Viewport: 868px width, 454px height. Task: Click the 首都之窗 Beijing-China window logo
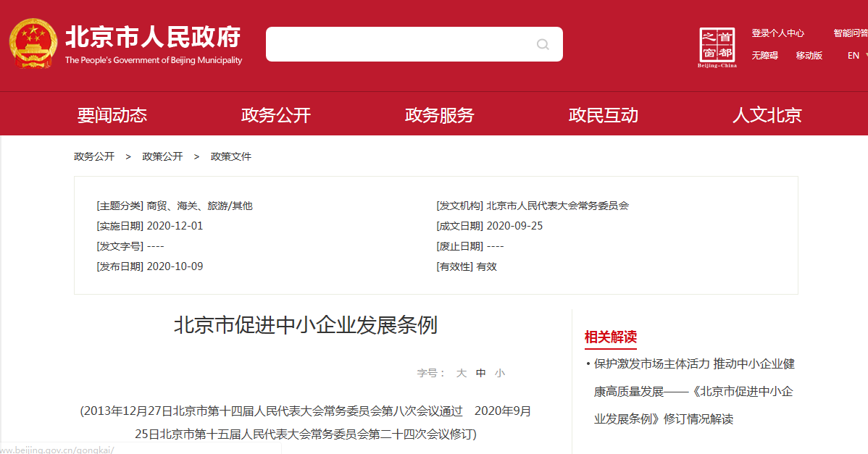pyautogui.click(x=717, y=44)
